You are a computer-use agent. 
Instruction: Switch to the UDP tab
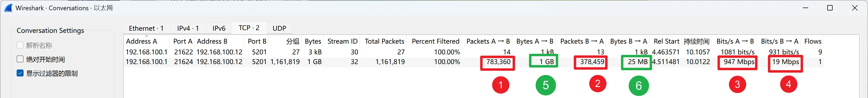tap(279, 28)
